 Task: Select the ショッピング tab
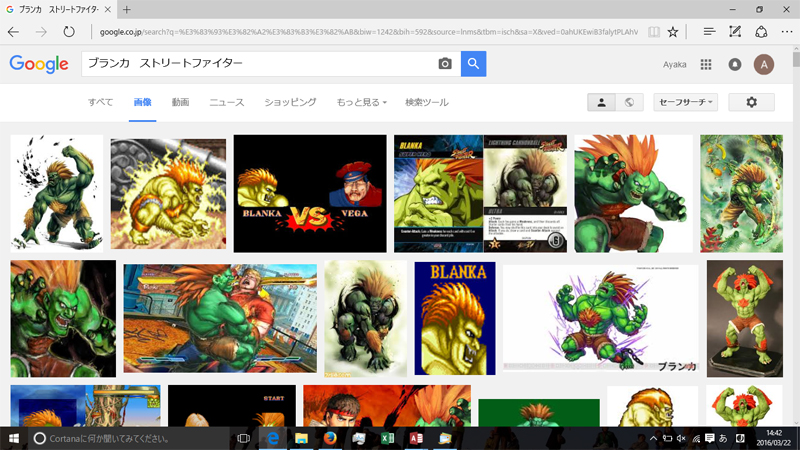[290, 102]
